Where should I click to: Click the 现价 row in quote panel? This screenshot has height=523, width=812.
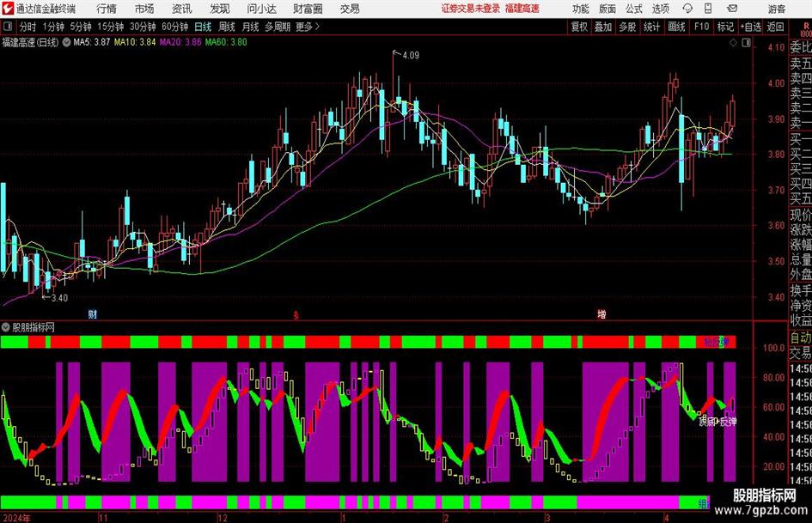coord(801,215)
